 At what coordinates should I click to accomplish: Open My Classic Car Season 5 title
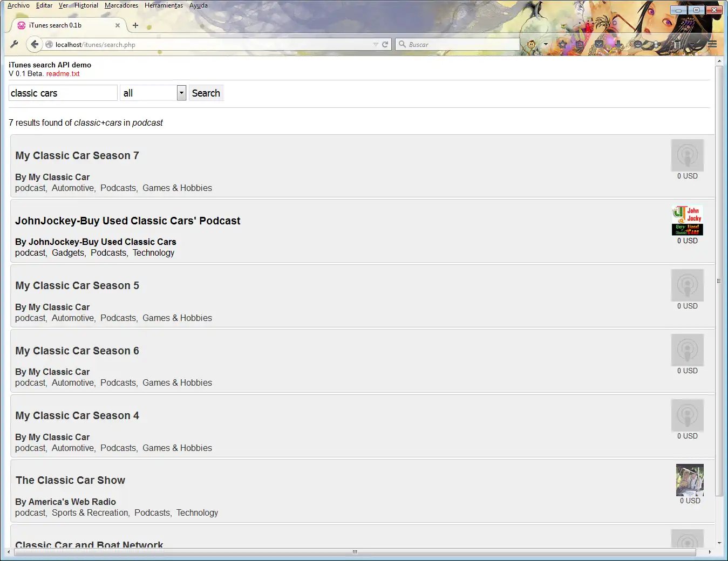(77, 285)
